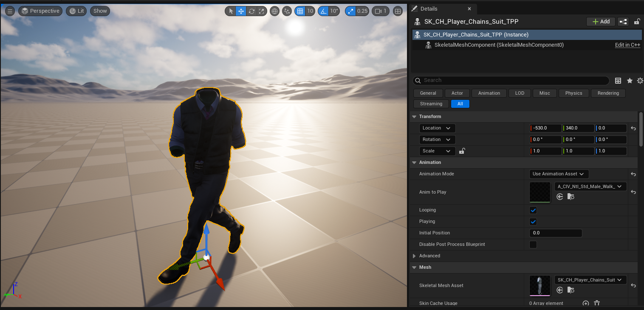Close the Details tab
Screen dimensions: 644x310
(x=469, y=9)
